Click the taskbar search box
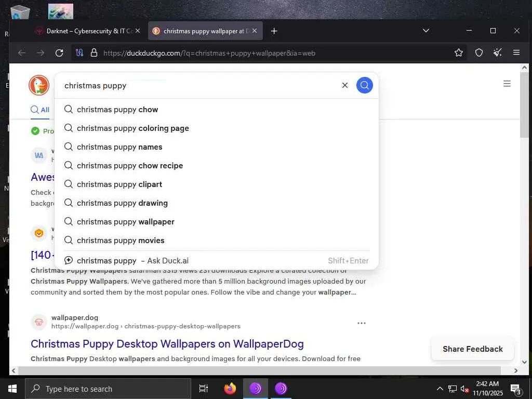Viewport: 532px width, 399px height. point(108,389)
